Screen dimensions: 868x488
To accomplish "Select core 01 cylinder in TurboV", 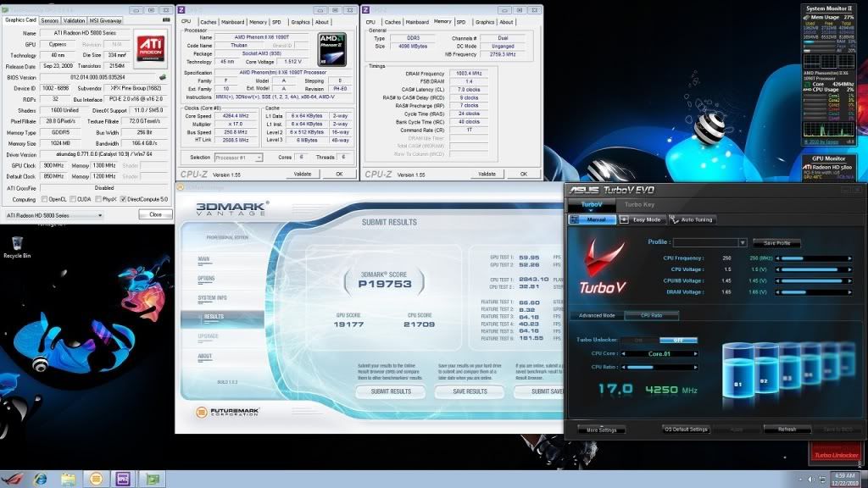I will pos(738,371).
